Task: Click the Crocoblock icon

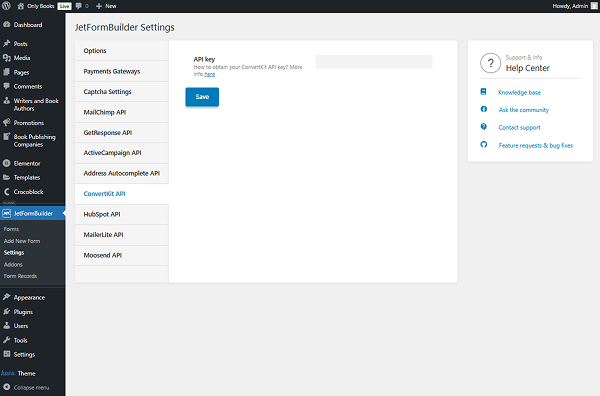Action: coord(7,192)
